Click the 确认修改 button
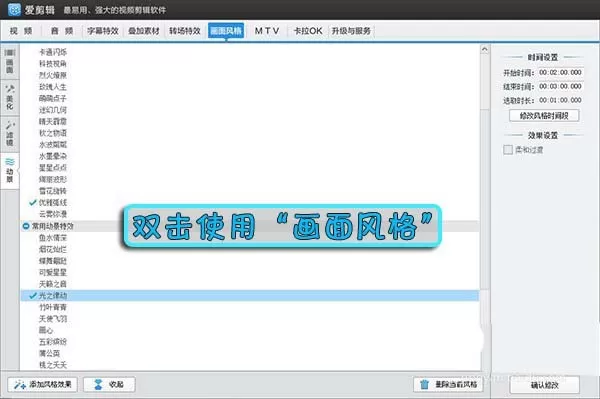The width and height of the screenshot is (600, 399). click(545, 385)
